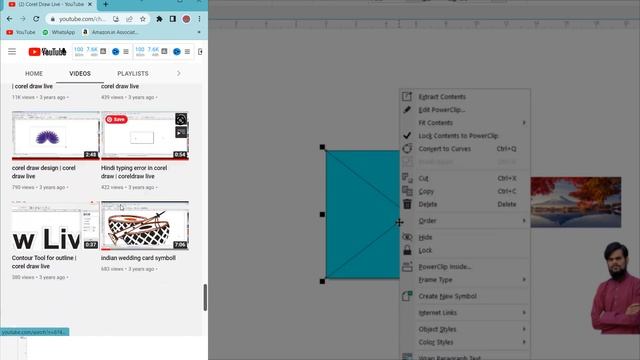Click the autumn landscape image on canvas
640x360 pixels.
576,202
